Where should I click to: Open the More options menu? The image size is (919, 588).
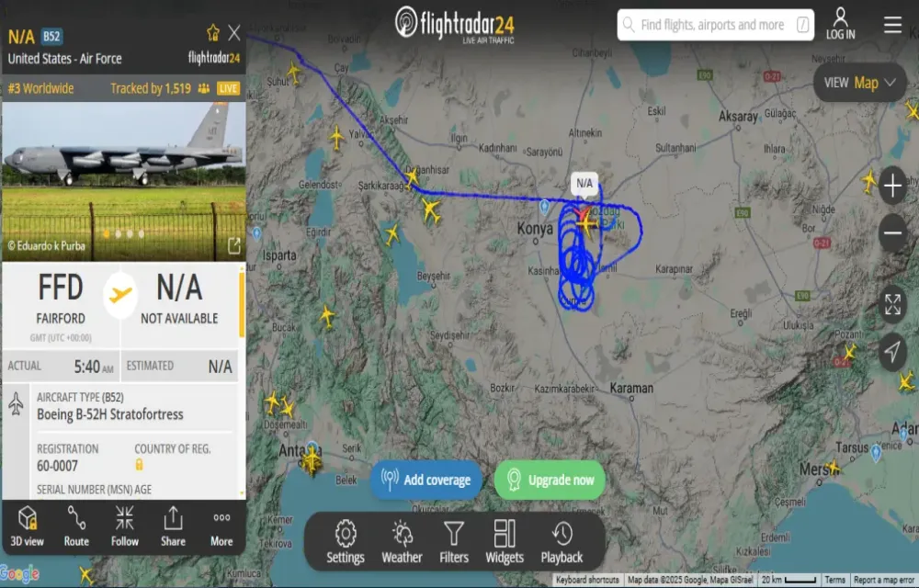tap(221, 526)
